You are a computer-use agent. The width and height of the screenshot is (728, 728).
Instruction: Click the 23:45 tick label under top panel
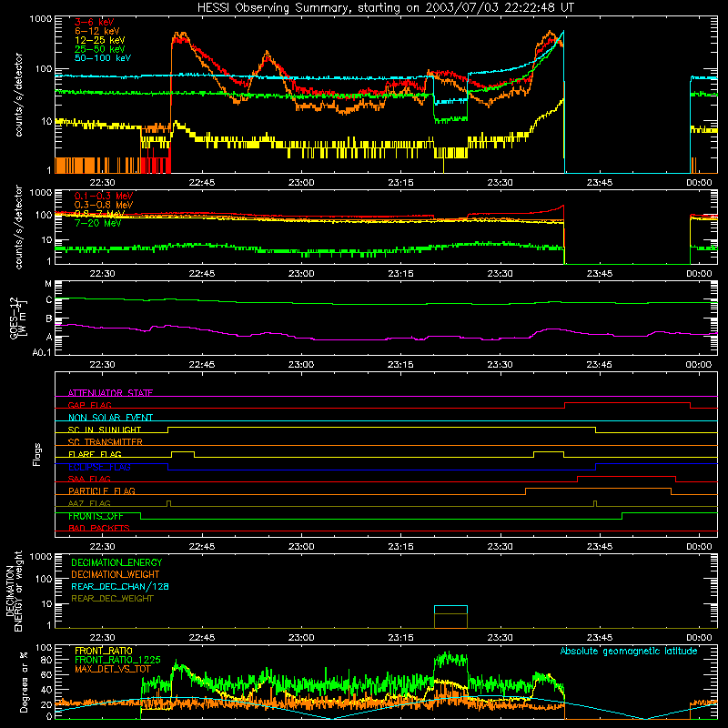(600, 183)
